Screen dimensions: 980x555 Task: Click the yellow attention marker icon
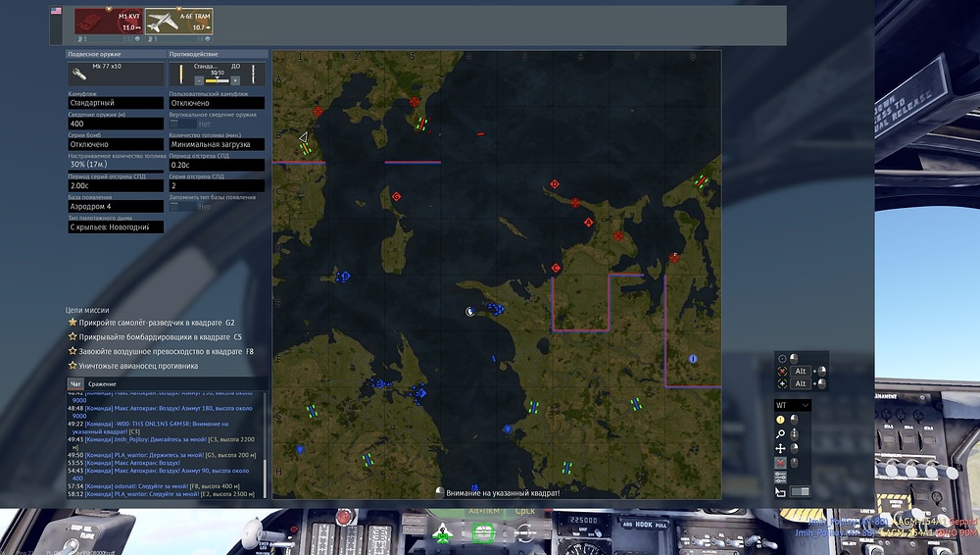(780, 420)
